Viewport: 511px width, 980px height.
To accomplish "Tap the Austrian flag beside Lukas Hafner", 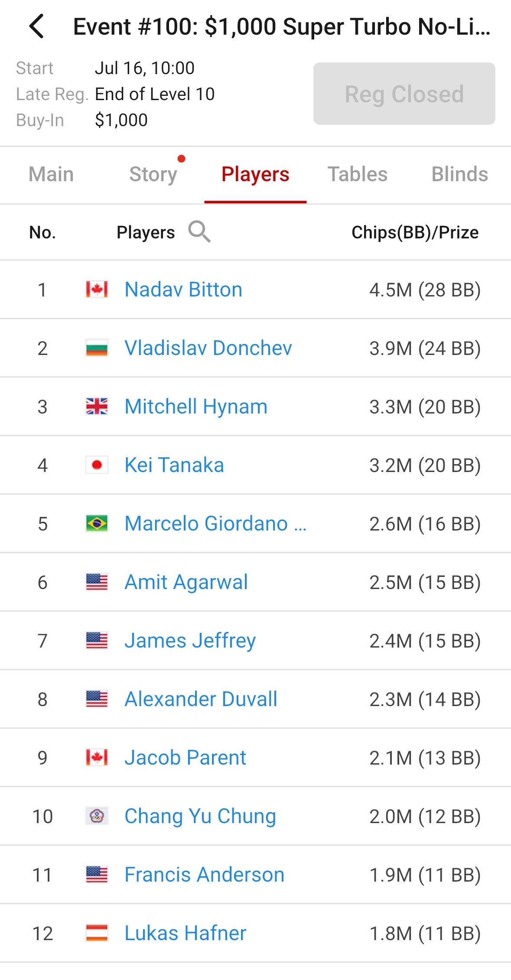I will 97,933.
